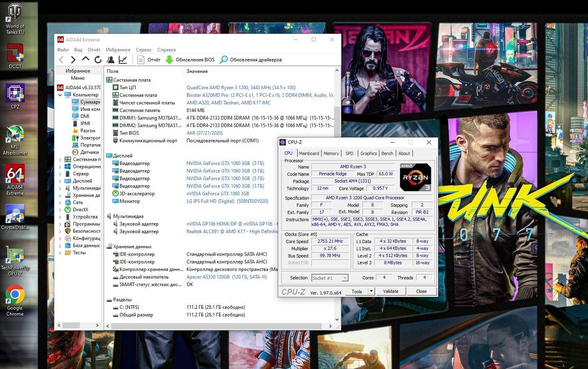
Task: Switch to the Mainboard tab in CPU-Z
Action: (x=309, y=153)
